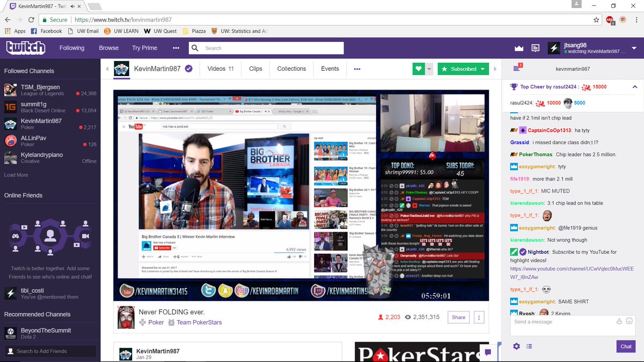This screenshot has width=644, height=362.
Task: Click the jtsang98 profile avatar
Action: [554, 48]
